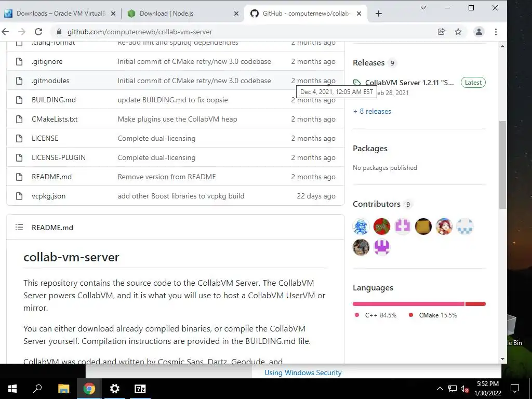532x399 pixels.
Task: Click the page vertical scrollbar thumb
Action: pos(502,165)
